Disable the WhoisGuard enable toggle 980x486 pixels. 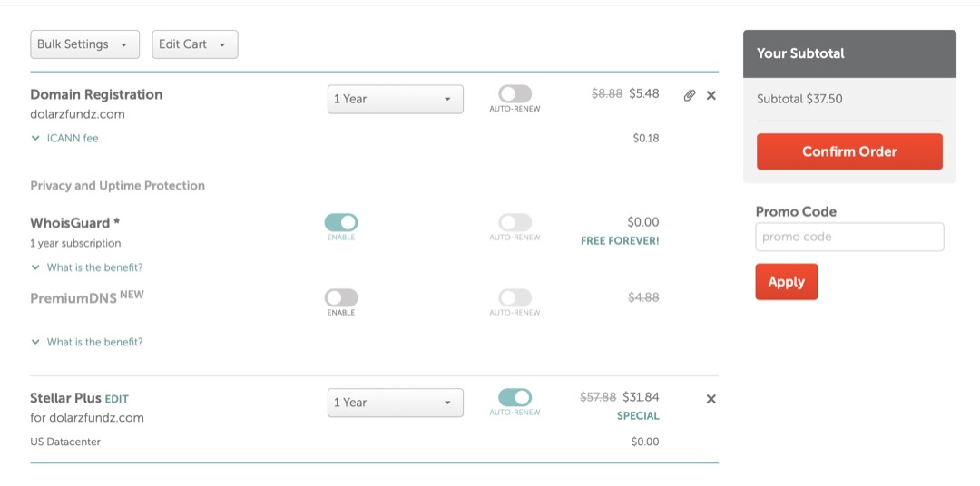tap(341, 222)
